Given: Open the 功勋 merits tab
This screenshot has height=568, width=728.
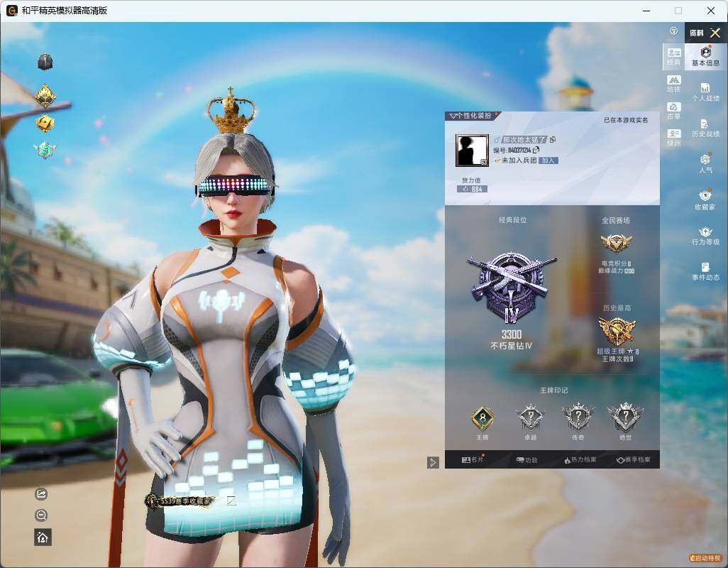Looking at the screenshot, I should (526, 460).
